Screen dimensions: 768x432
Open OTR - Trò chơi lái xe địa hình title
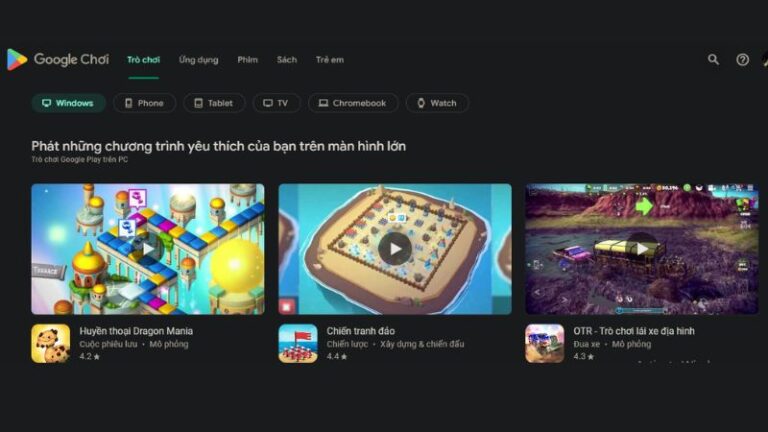634,331
